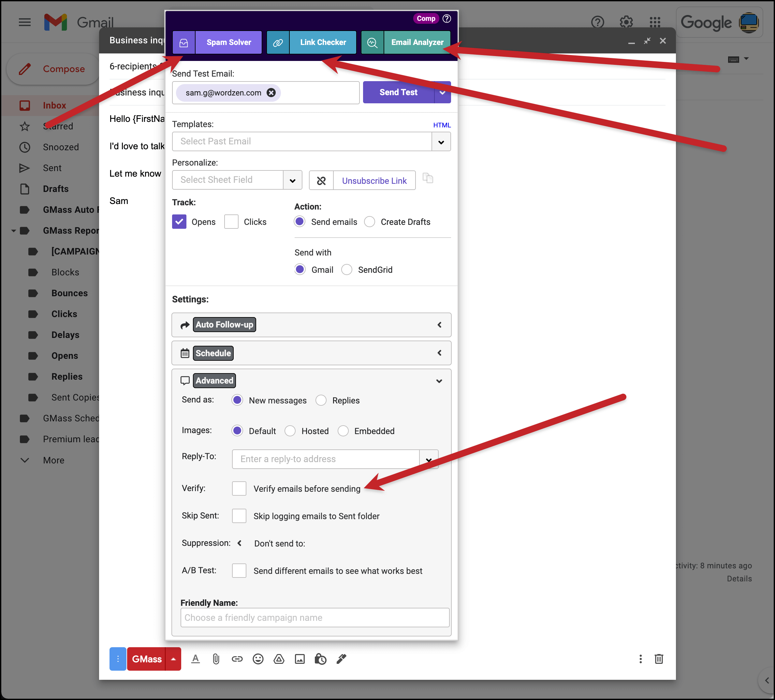775x700 pixels.
Task: Enable Clicks tracking checkbox
Action: pyautogui.click(x=231, y=222)
